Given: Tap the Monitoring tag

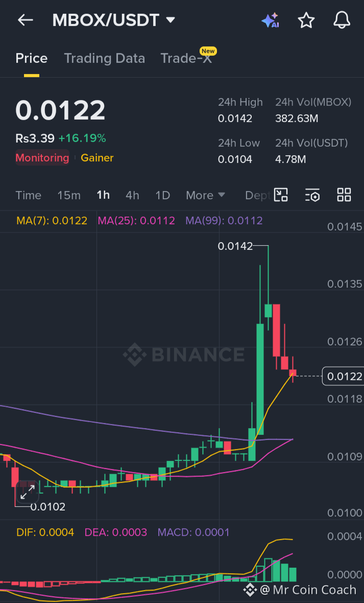Looking at the screenshot, I should (42, 158).
